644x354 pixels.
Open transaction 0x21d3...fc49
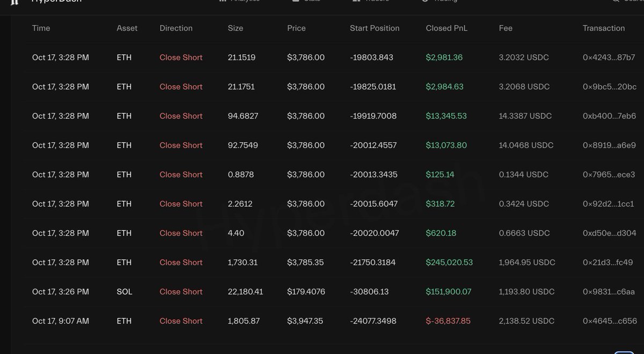point(608,262)
